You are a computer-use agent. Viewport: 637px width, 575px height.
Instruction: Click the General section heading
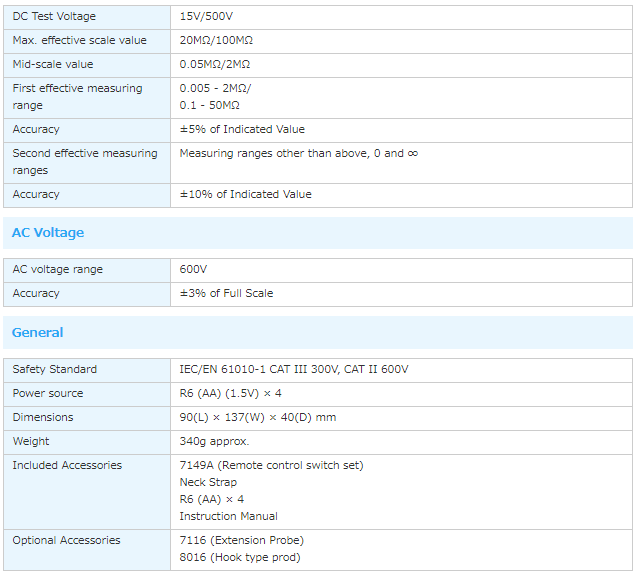38,333
